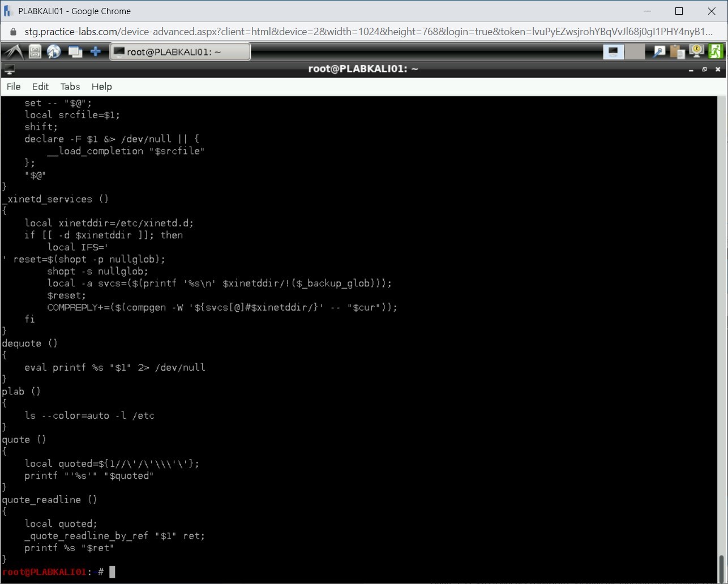This screenshot has width=728, height=584.
Task: Open the web browser globe icon
Action: [x=54, y=51]
